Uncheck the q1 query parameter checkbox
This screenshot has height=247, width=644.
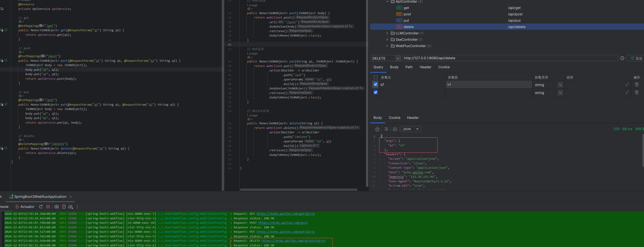(x=375, y=84)
